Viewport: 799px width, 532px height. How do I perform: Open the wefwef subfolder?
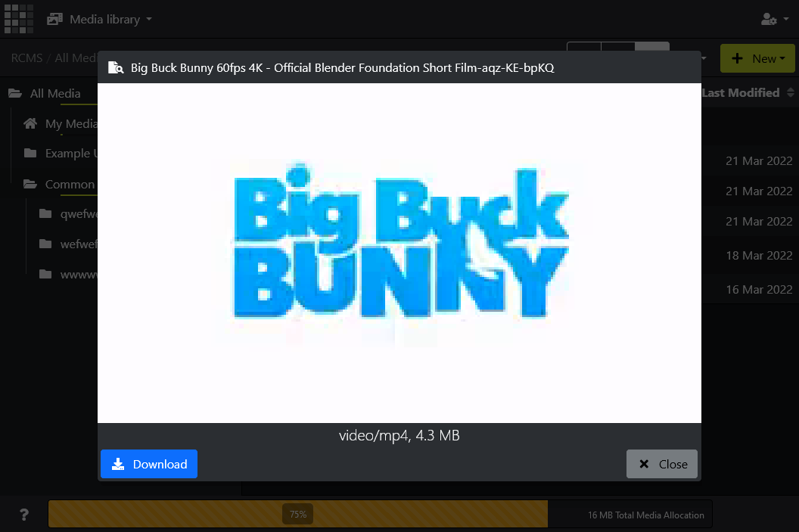click(68, 244)
